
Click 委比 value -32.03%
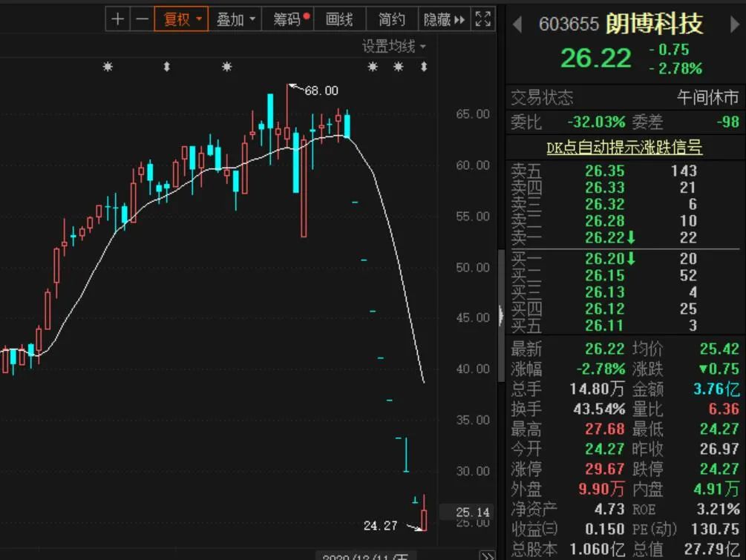596,122
